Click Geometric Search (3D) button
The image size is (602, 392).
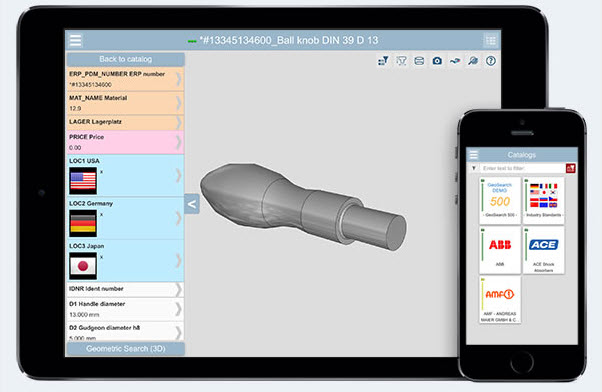coord(126,349)
